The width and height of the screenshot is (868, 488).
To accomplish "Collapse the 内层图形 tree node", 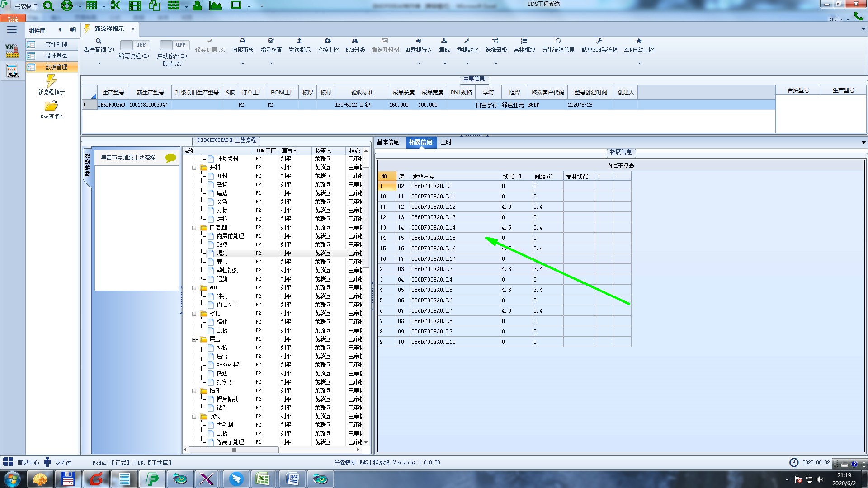I will [194, 228].
